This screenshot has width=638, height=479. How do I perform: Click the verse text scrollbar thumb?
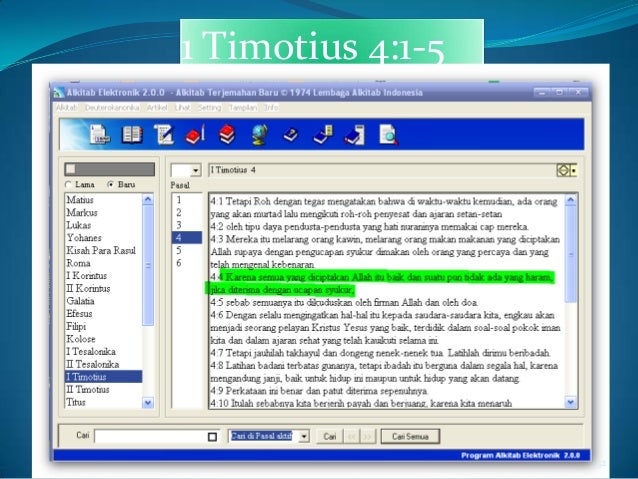pos(570,254)
